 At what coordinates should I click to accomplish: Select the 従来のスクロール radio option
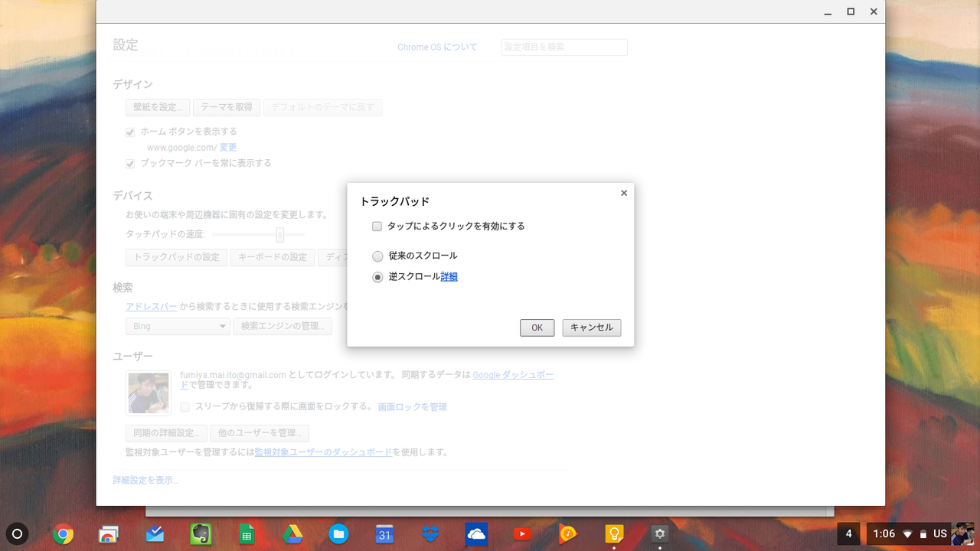point(377,256)
